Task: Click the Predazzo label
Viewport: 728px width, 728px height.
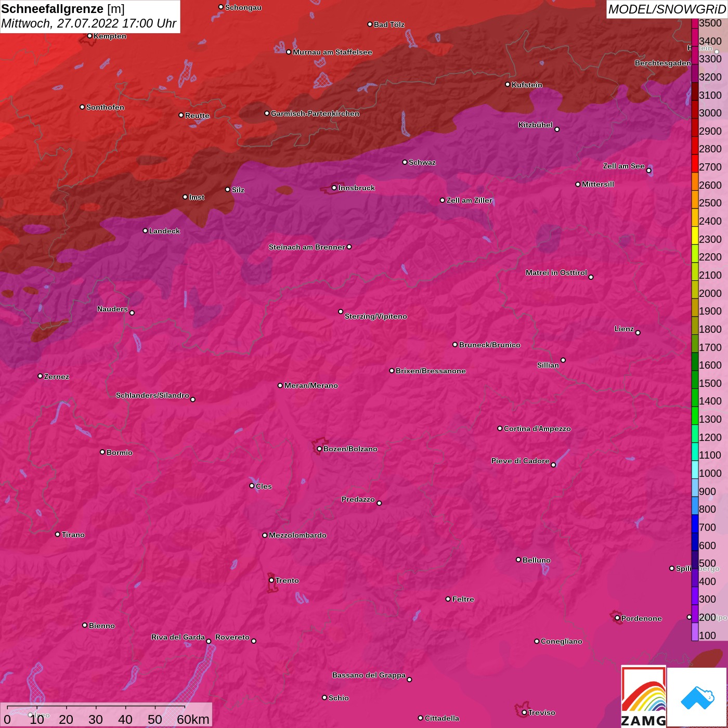Action: 358,499
